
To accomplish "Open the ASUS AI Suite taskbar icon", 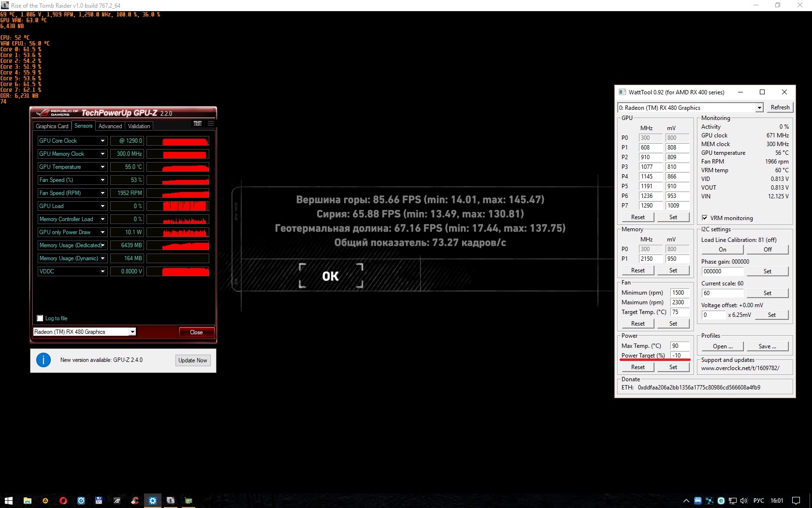I will pos(117,501).
